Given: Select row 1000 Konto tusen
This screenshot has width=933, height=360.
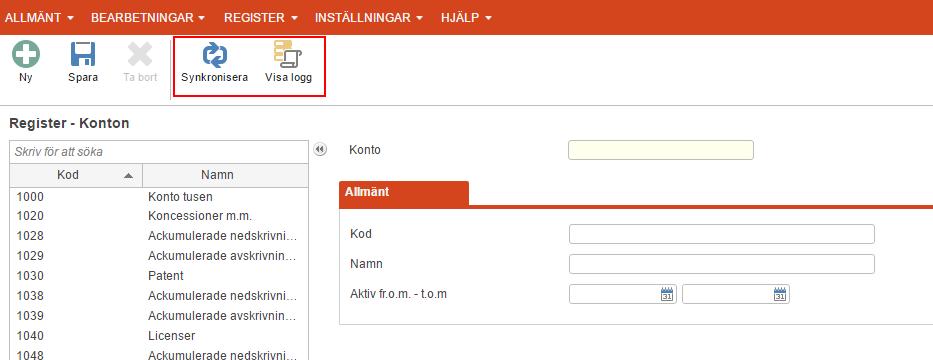Looking at the screenshot, I should click(159, 196).
